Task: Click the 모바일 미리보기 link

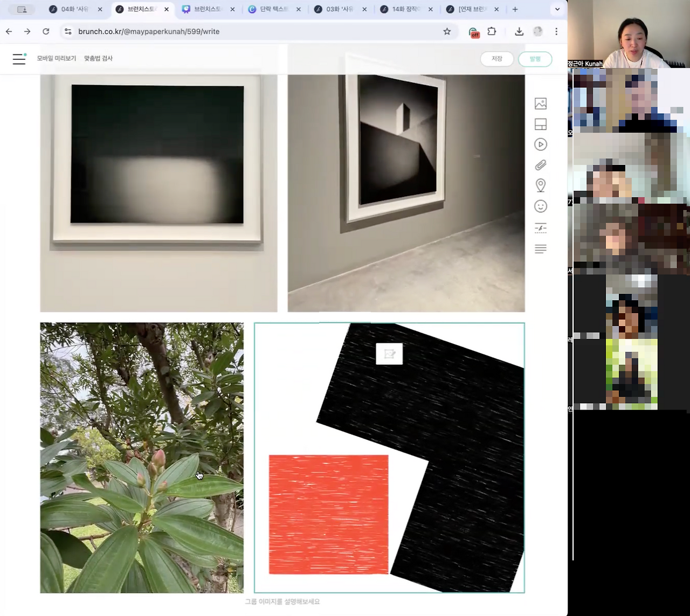Action: tap(57, 58)
